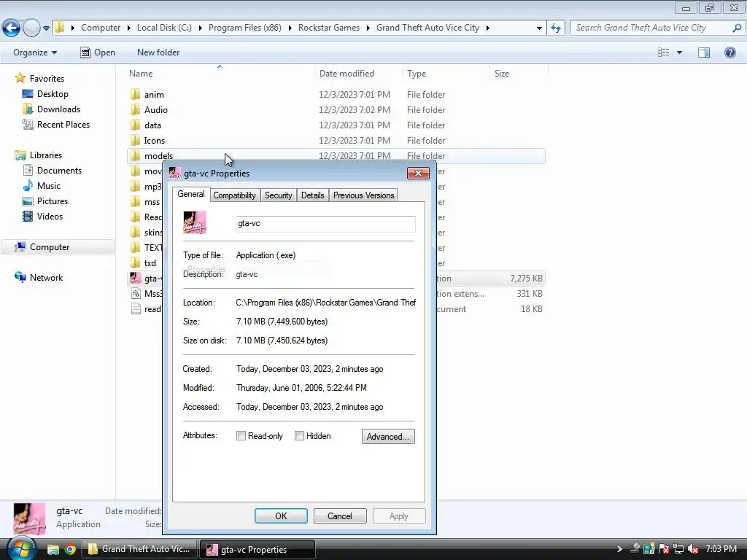Refresh the folder using the refresh icon
The width and height of the screenshot is (747, 560).
click(x=555, y=28)
